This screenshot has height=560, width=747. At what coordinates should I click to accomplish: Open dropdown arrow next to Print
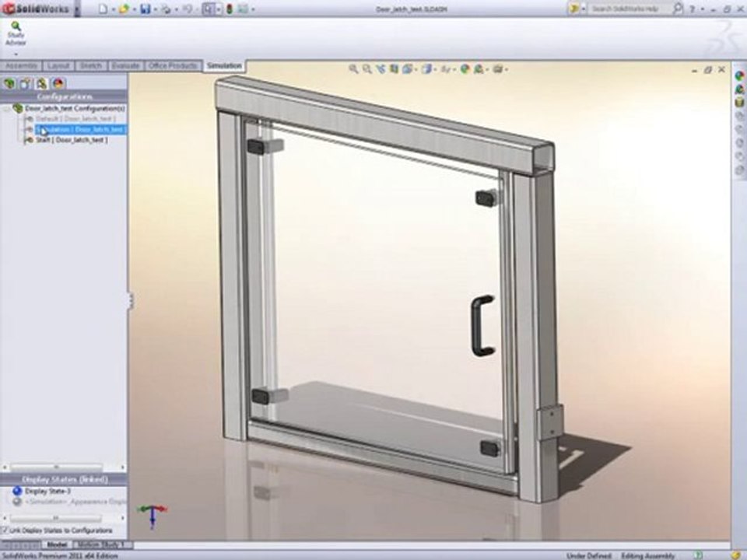click(177, 9)
